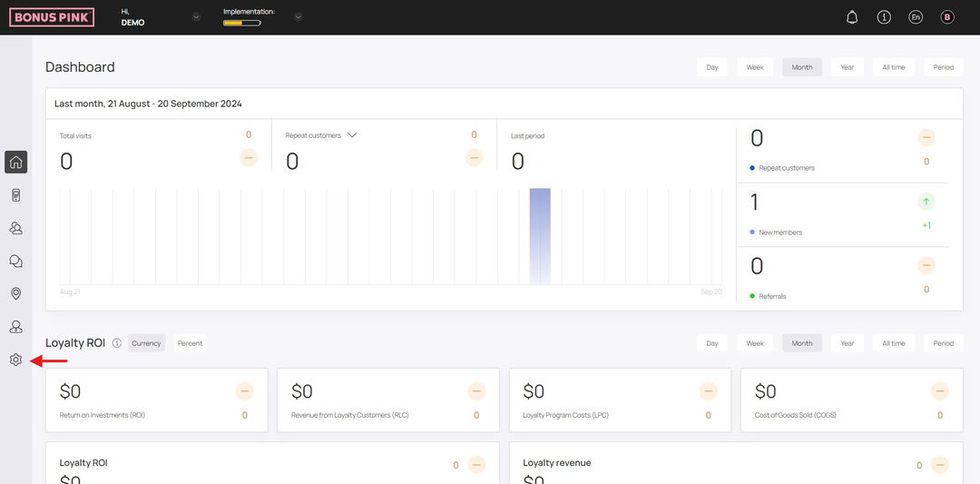Click the Sep 20 axis label
Screen dimensions: 980x484
711,291
